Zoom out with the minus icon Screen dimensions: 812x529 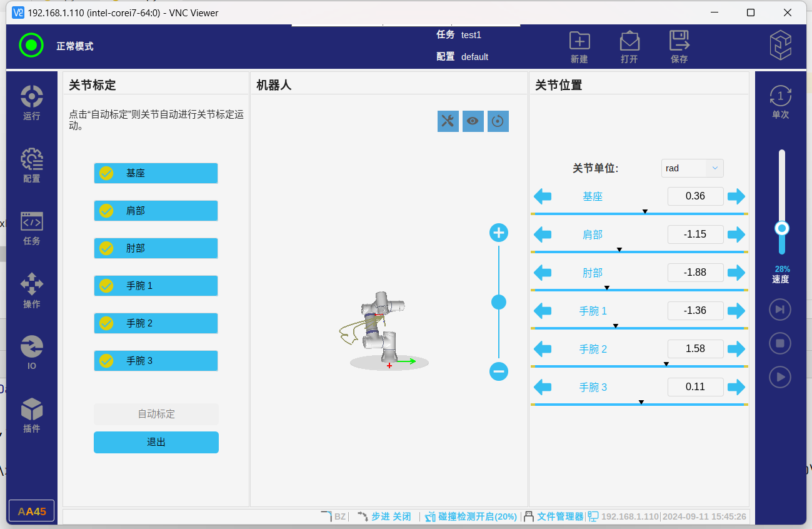click(x=498, y=371)
